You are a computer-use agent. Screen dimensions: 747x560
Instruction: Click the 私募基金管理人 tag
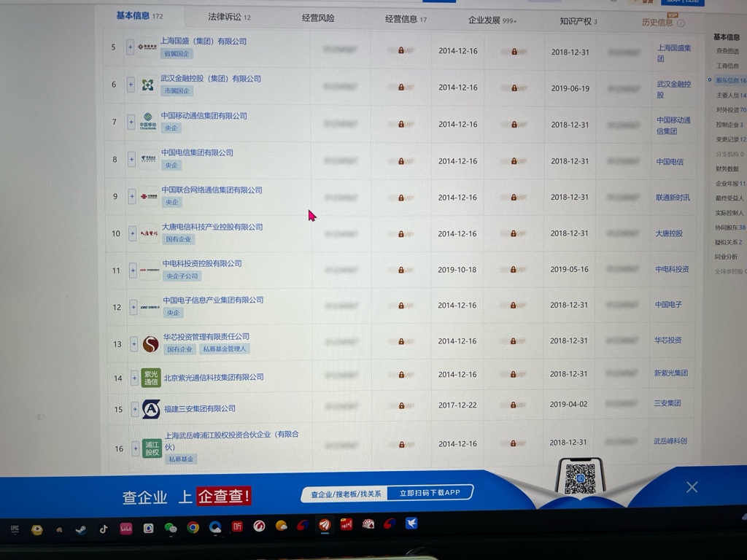click(x=225, y=349)
